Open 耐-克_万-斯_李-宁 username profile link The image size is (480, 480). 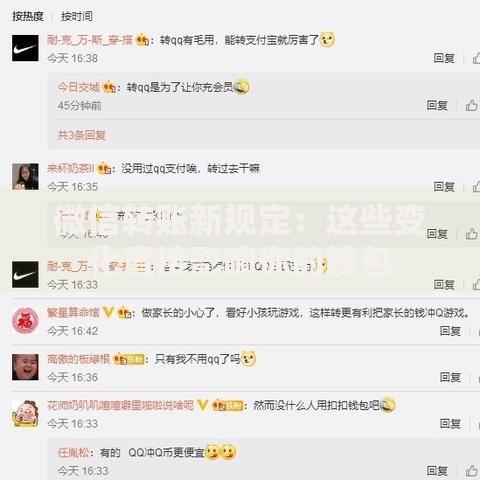pyautogui.click(x=90, y=40)
